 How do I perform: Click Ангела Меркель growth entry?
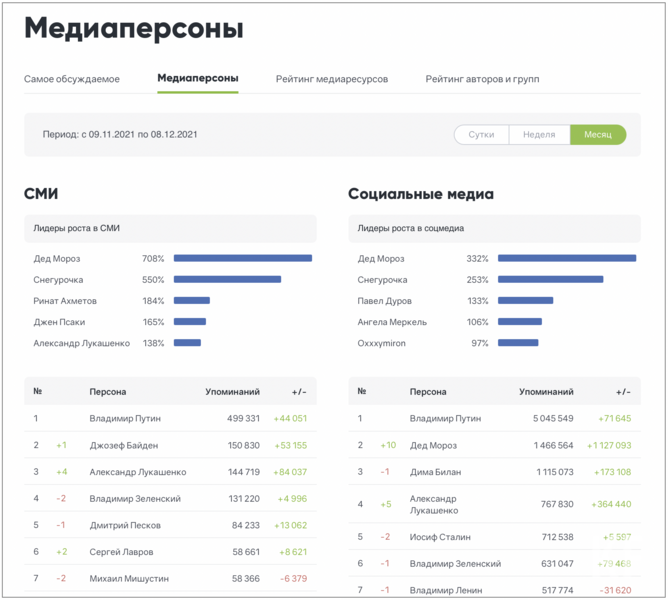click(392, 322)
